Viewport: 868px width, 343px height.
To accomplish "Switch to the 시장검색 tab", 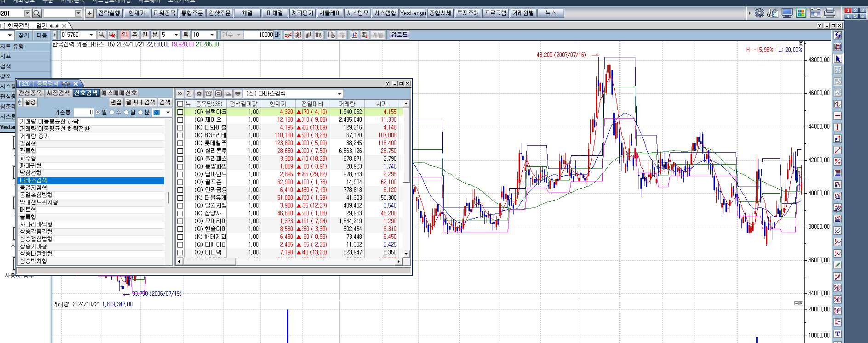I will click(x=58, y=93).
